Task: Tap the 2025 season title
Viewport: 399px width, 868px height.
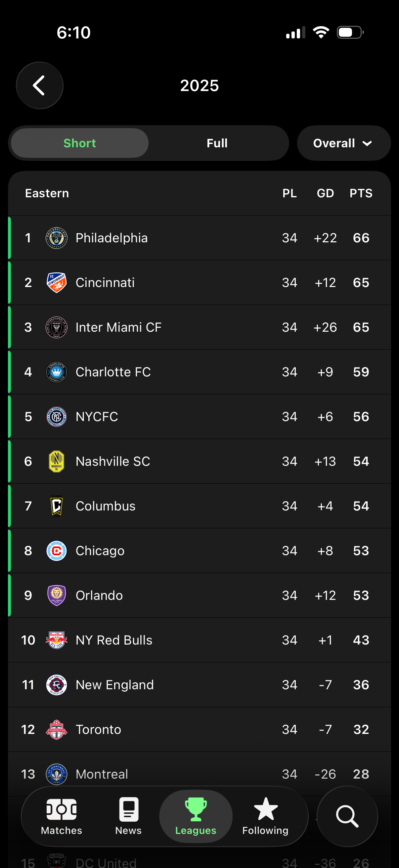Action: click(x=199, y=86)
